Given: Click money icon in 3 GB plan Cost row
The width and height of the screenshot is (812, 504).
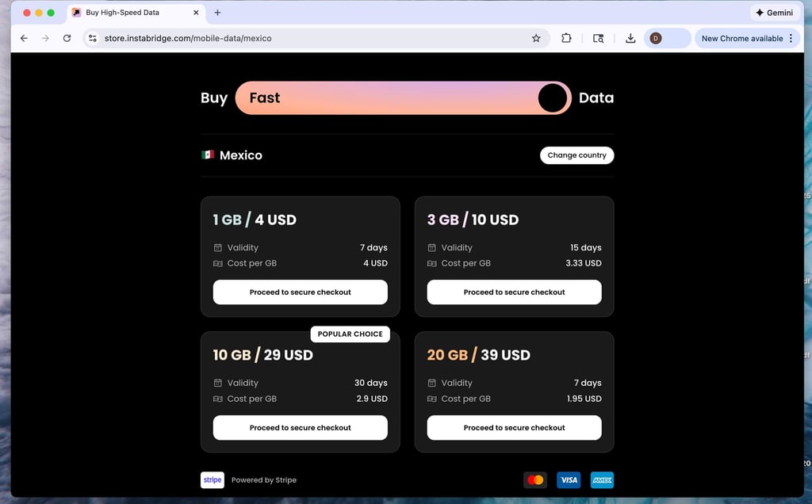Looking at the screenshot, I should pyautogui.click(x=432, y=263).
